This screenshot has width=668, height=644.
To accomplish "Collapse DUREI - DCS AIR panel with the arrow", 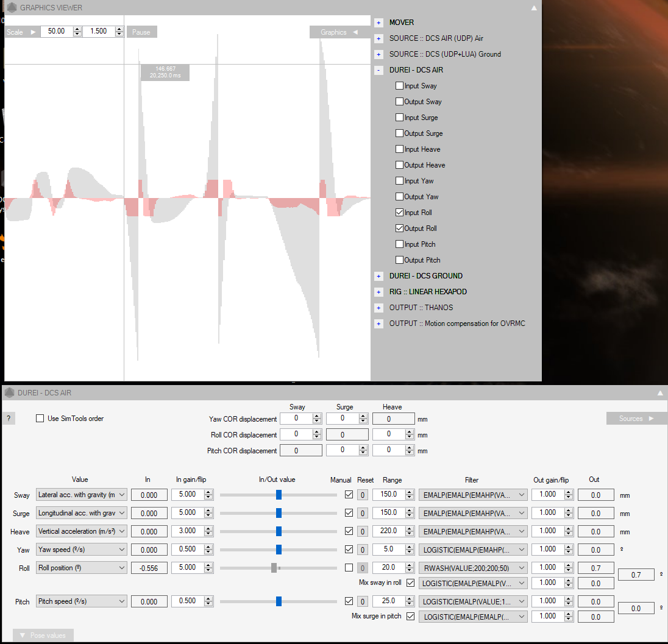I will click(x=660, y=393).
